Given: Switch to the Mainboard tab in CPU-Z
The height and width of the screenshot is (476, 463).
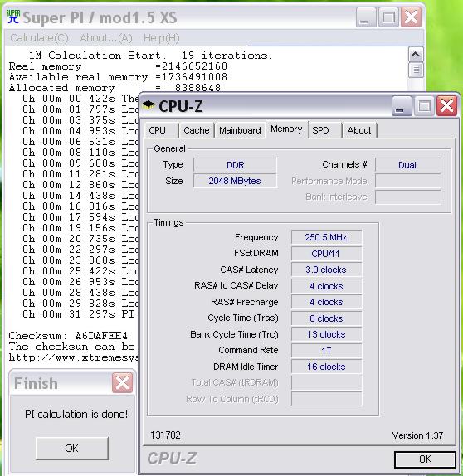Looking at the screenshot, I should tap(240, 130).
